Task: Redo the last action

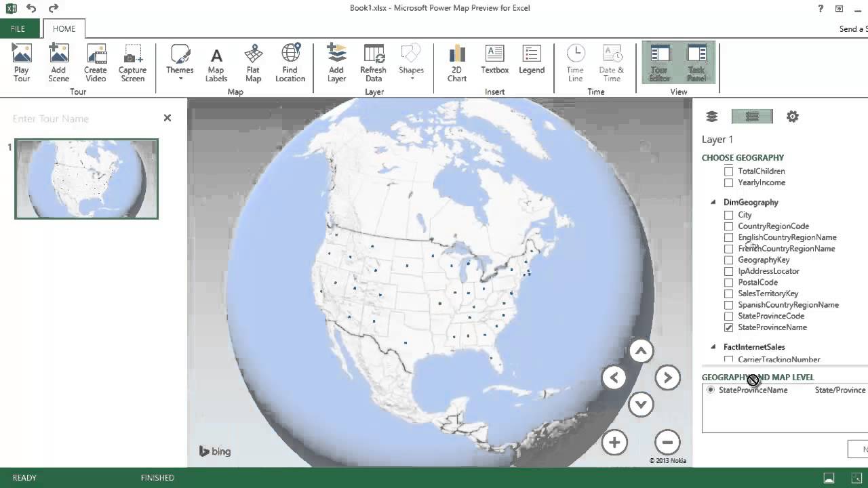Action: coord(54,8)
